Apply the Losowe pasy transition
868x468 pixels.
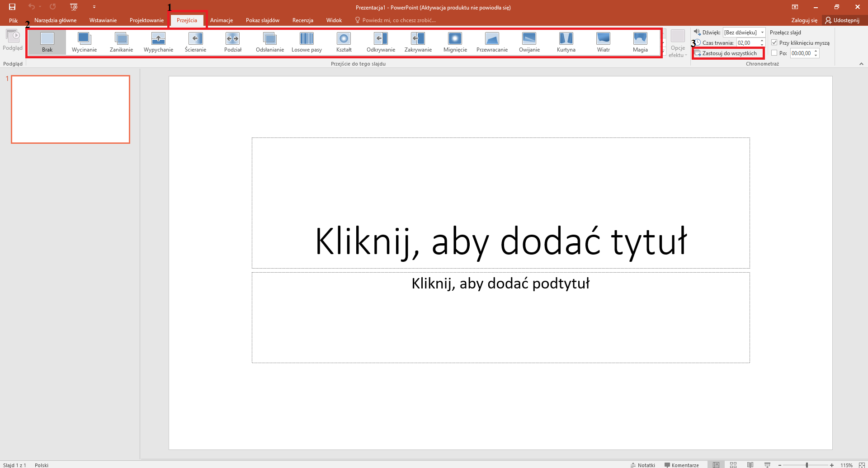point(307,43)
